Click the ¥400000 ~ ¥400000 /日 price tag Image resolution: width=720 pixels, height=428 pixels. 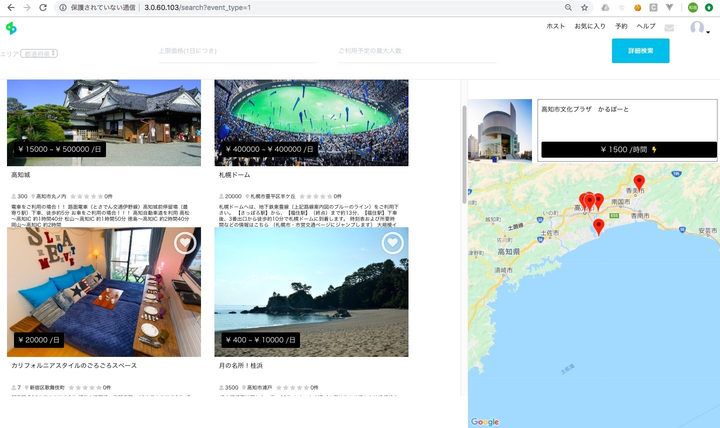(x=270, y=149)
